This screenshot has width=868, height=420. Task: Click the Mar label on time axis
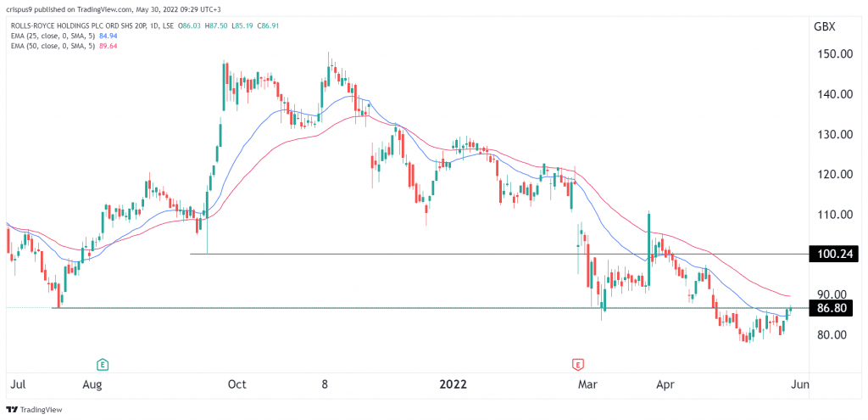tap(587, 384)
